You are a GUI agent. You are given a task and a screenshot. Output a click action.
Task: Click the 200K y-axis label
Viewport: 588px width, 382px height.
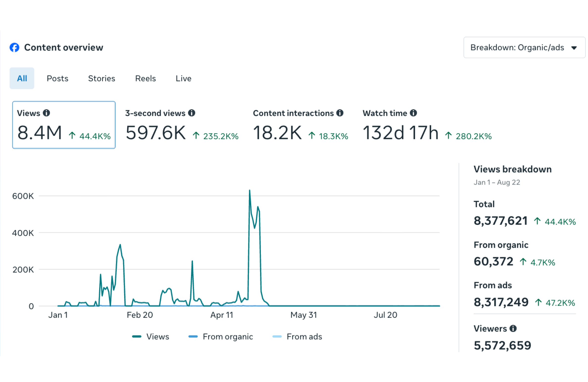(x=23, y=269)
